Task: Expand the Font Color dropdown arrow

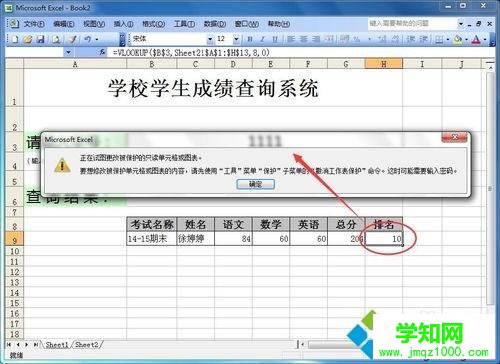Action: point(485,39)
